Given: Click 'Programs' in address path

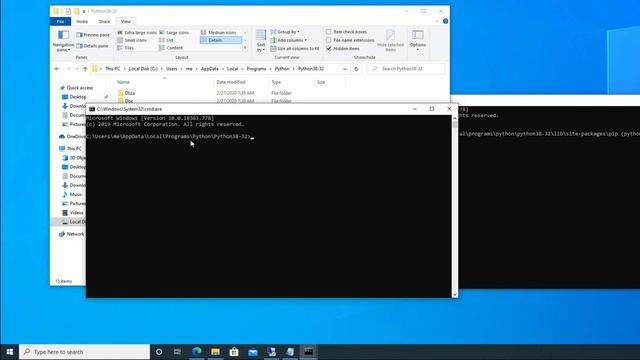Looking at the screenshot, I should point(256,69).
